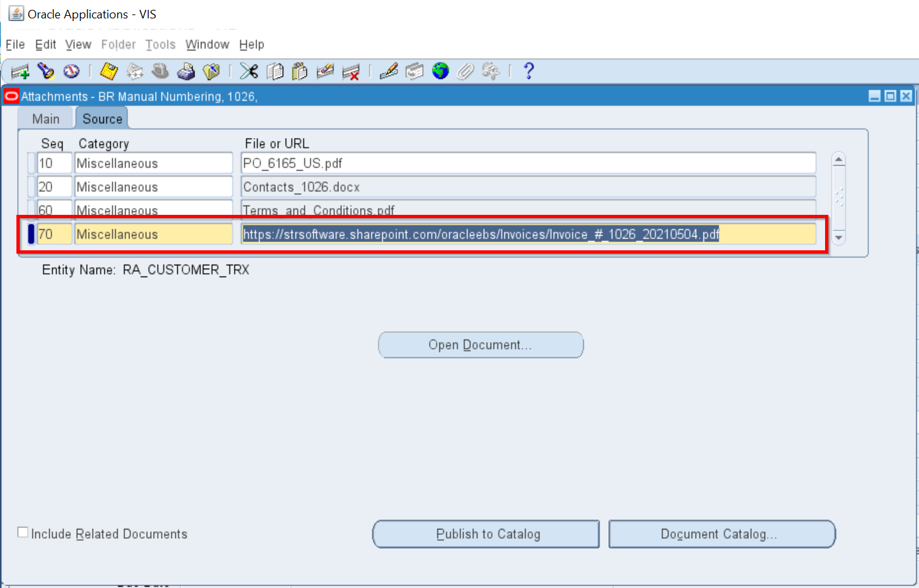919x588 pixels.
Task: Click the Seq field containing 70
Action: pyautogui.click(x=55, y=234)
